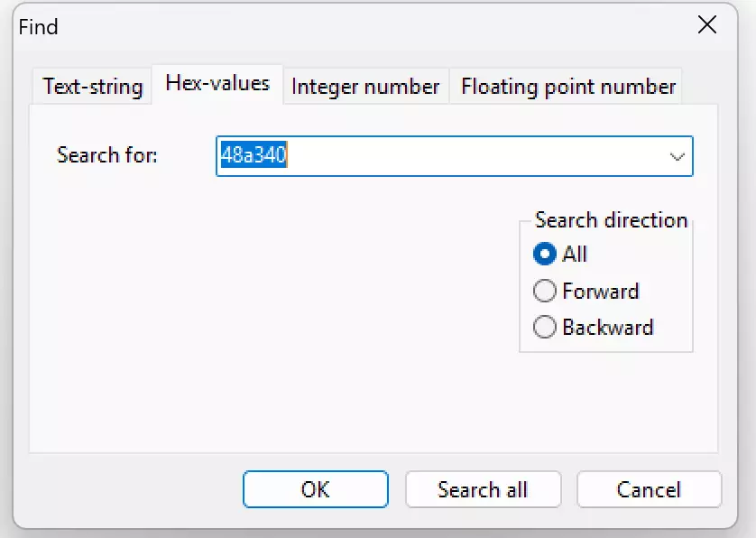The height and width of the screenshot is (538, 756).
Task: Select the All search direction radio button
Action: tap(544, 255)
